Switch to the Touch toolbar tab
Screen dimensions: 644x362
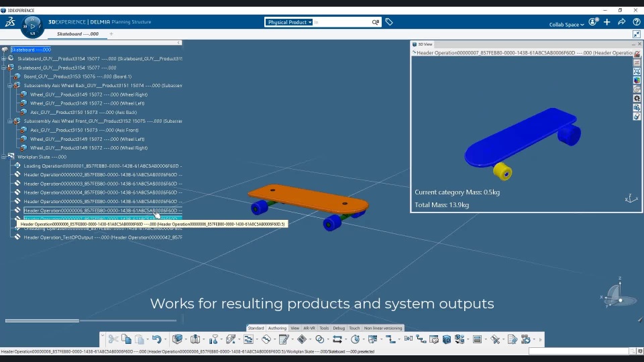pos(354,328)
